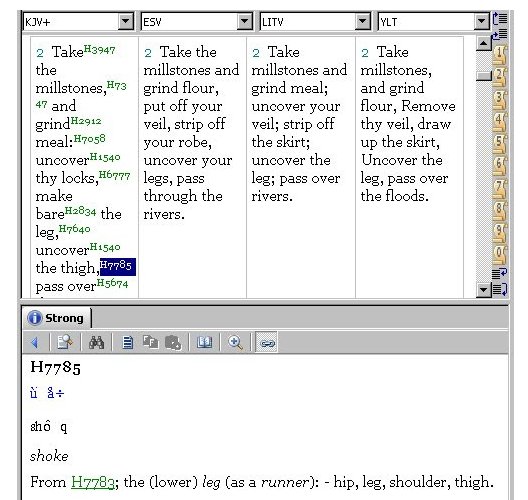Open the LITV translation dropdown
Image resolution: width=528 pixels, height=500 pixels.
[x=363, y=22]
